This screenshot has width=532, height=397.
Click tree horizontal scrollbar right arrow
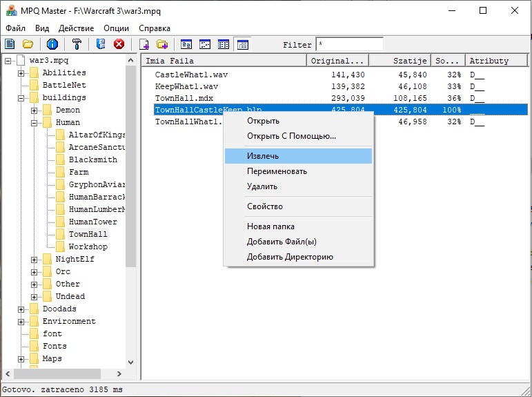119,374
